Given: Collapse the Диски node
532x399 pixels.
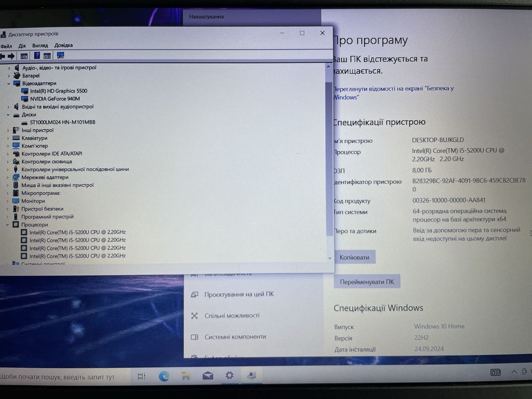Looking at the screenshot, I should pos(8,115).
